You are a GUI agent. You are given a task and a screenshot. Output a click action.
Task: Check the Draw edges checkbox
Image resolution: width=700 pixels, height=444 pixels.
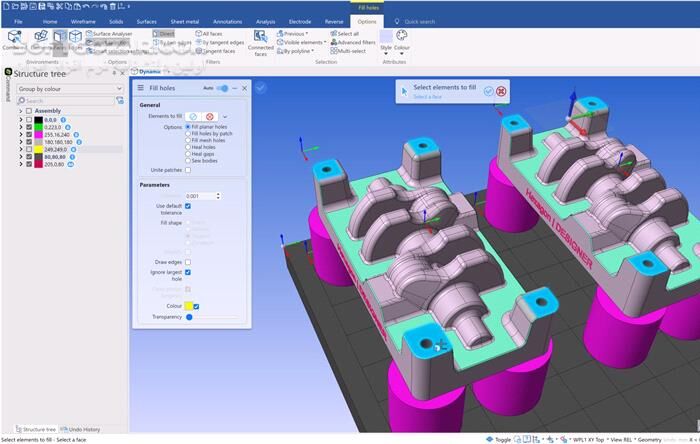[187, 262]
